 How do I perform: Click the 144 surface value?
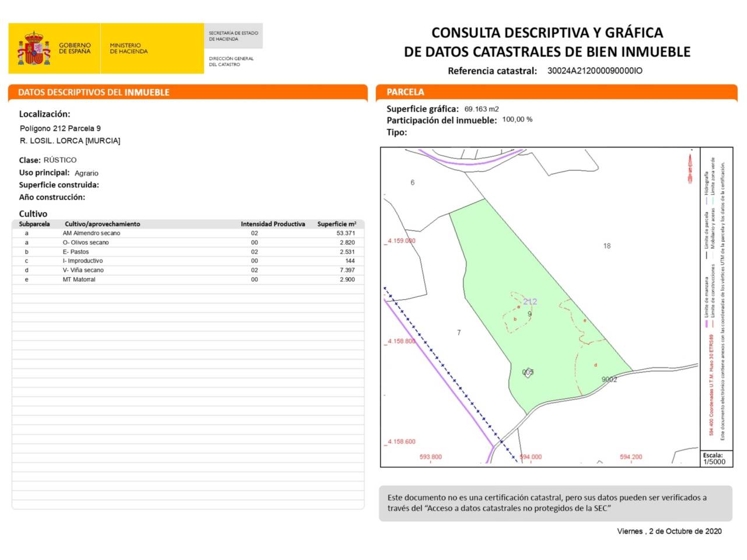click(350, 261)
